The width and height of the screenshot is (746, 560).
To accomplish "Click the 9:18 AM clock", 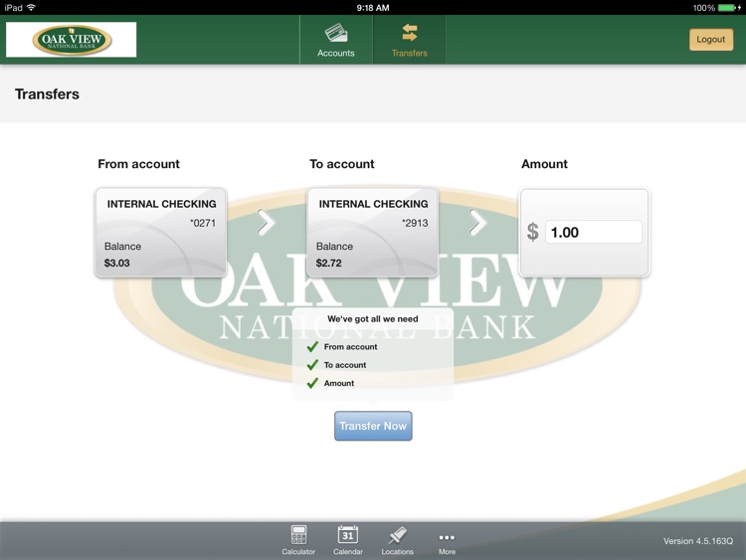I will pos(373,8).
